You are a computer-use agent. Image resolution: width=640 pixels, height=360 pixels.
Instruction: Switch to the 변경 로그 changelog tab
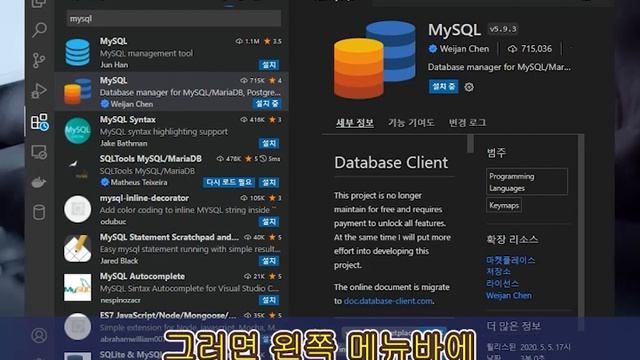click(x=467, y=122)
